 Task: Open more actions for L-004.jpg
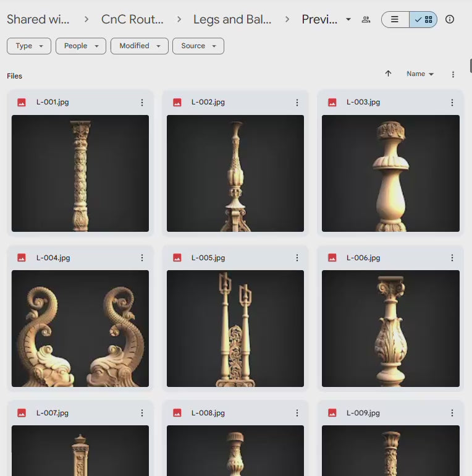click(x=142, y=258)
